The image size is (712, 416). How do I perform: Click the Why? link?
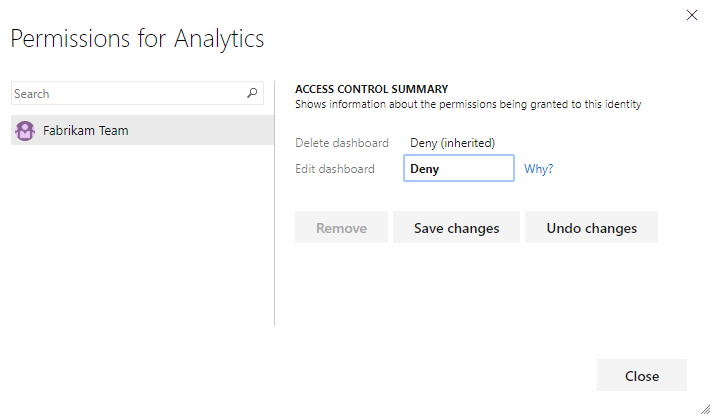(x=538, y=169)
